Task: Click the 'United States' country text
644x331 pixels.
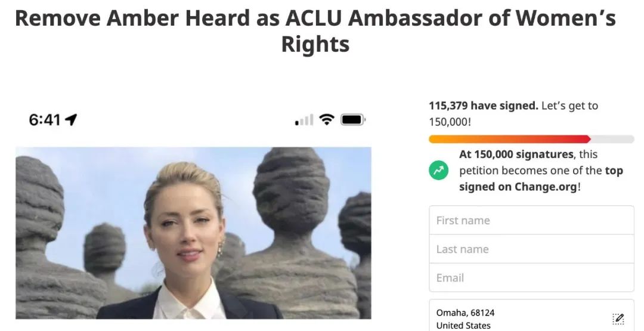Action: point(463,325)
